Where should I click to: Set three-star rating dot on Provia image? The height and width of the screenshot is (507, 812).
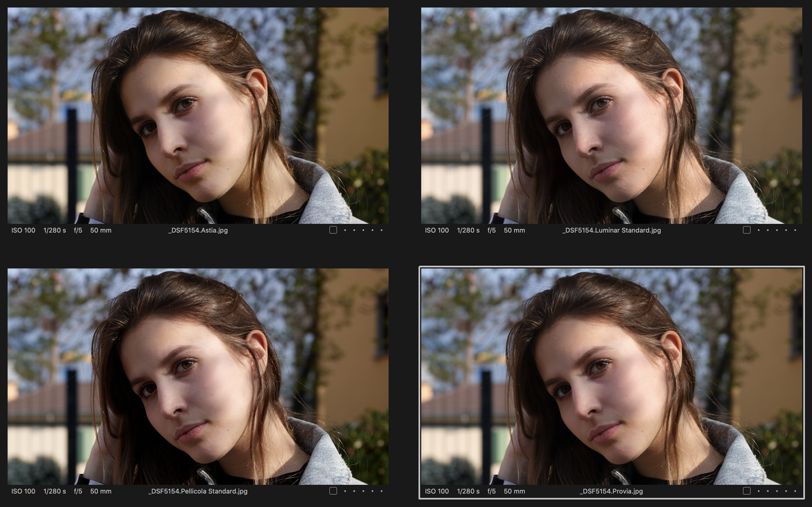pyautogui.click(x=776, y=491)
